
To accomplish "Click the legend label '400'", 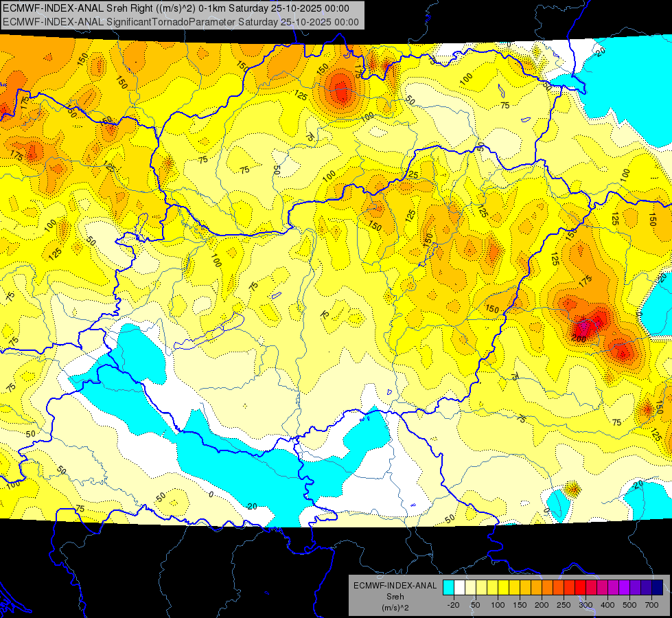I will tap(607, 605).
